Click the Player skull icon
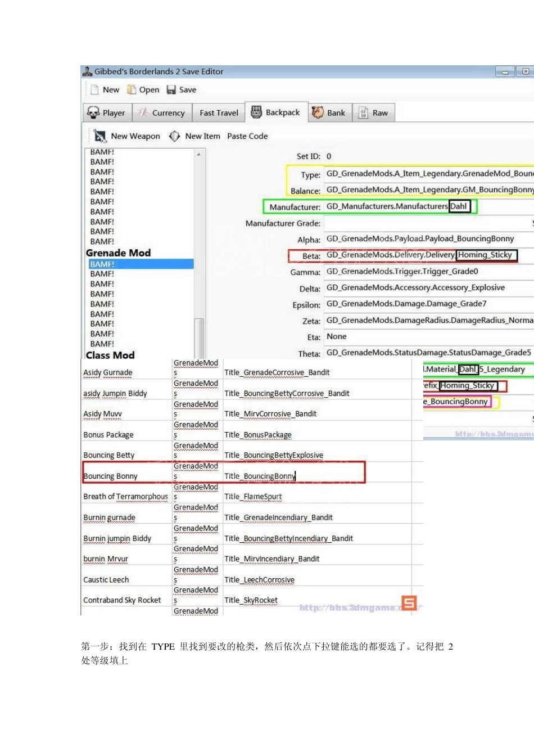This screenshot has width=534, height=756. coord(93,112)
